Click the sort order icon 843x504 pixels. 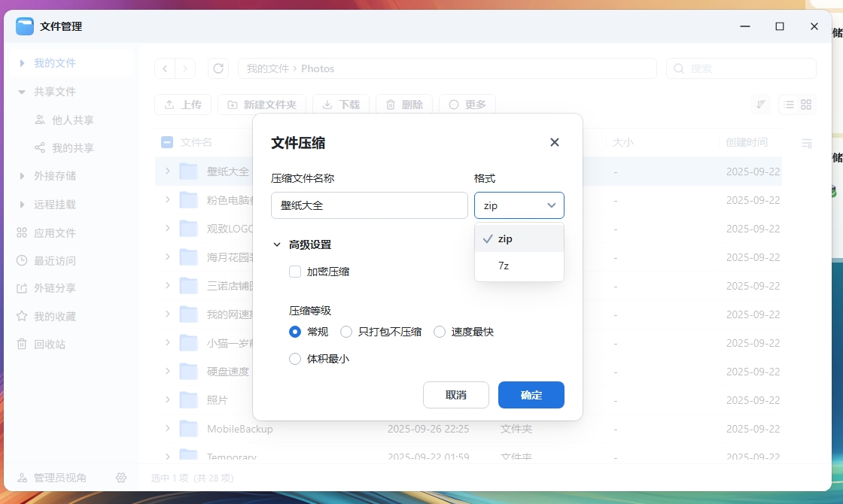click(761, 105)
